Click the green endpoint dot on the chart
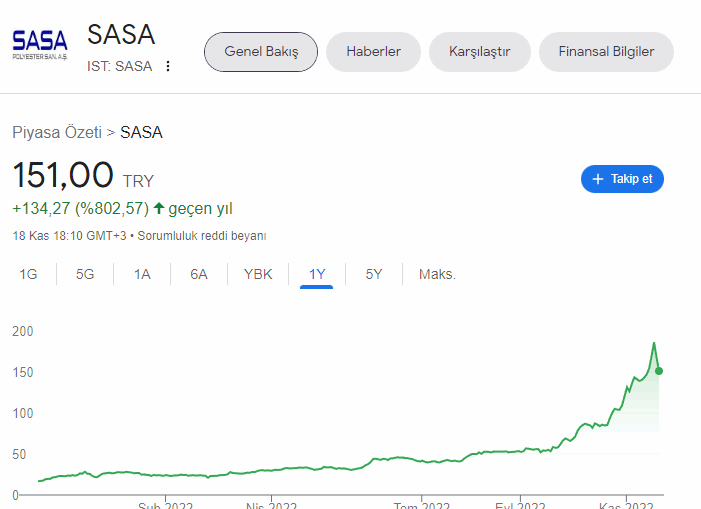Image resolution: width=701 pixels, height=509 pixels. [659, 371]
